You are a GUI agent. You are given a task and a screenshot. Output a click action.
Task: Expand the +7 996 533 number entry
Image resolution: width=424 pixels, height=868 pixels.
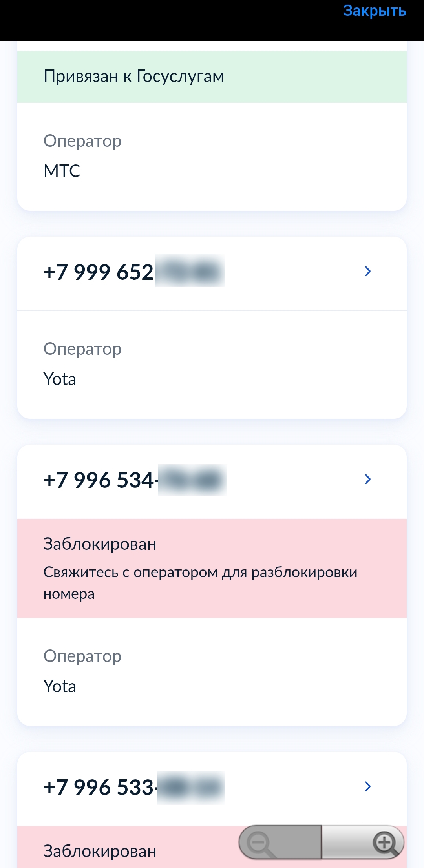click(x=367, y=786)
